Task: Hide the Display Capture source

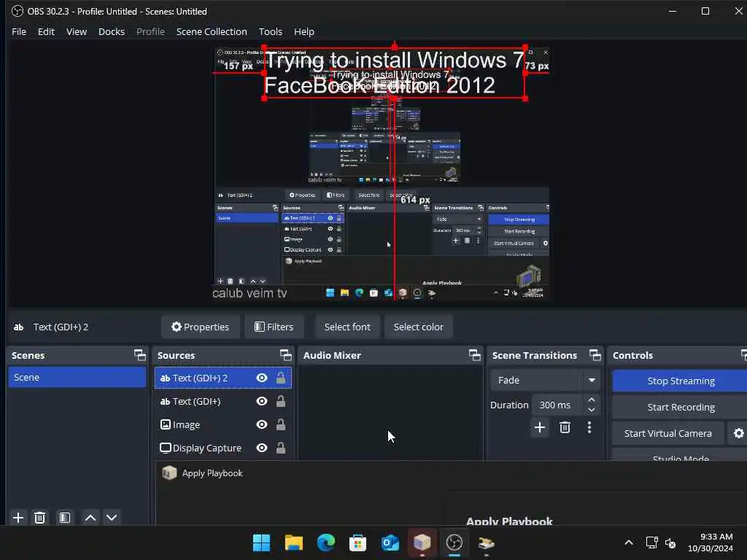Action: 262,448
